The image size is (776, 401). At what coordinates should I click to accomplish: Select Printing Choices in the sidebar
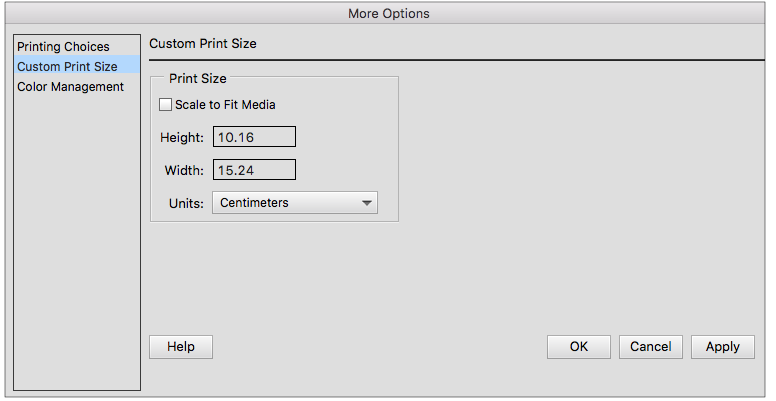[63, 47]
